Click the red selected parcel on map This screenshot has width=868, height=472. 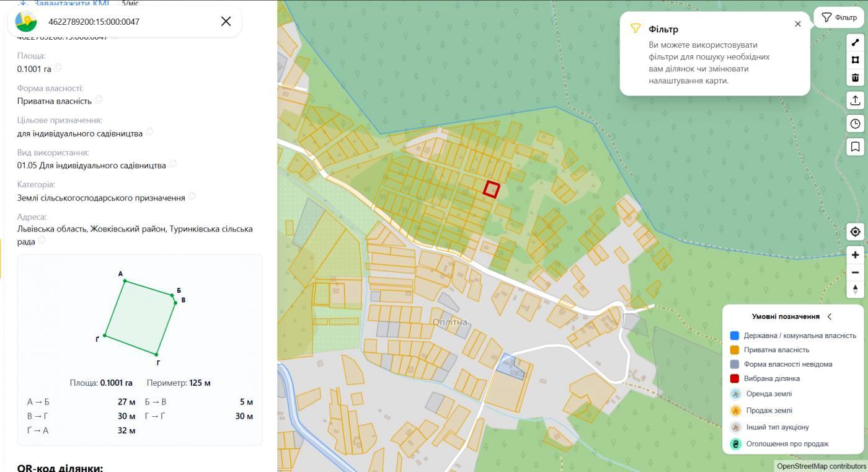[x=491, y=189]
